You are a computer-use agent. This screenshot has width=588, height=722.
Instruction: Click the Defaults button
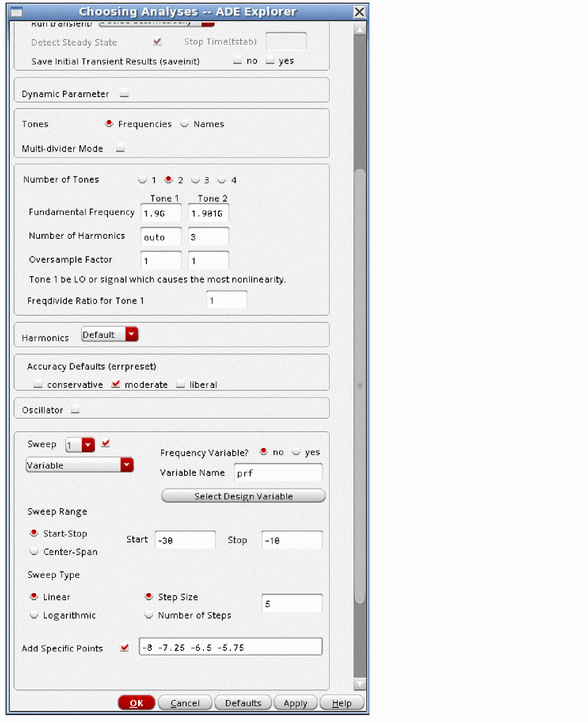243,702
